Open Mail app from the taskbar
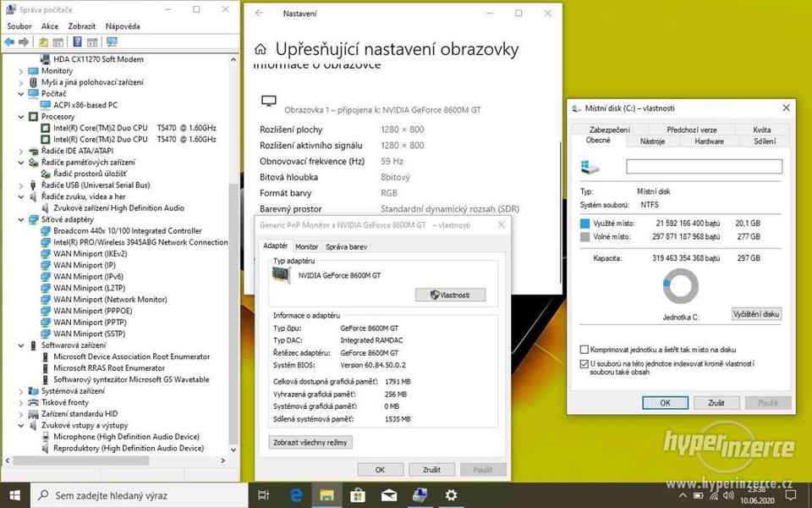The height and width of the screenshot is (508, 812). 389,495
